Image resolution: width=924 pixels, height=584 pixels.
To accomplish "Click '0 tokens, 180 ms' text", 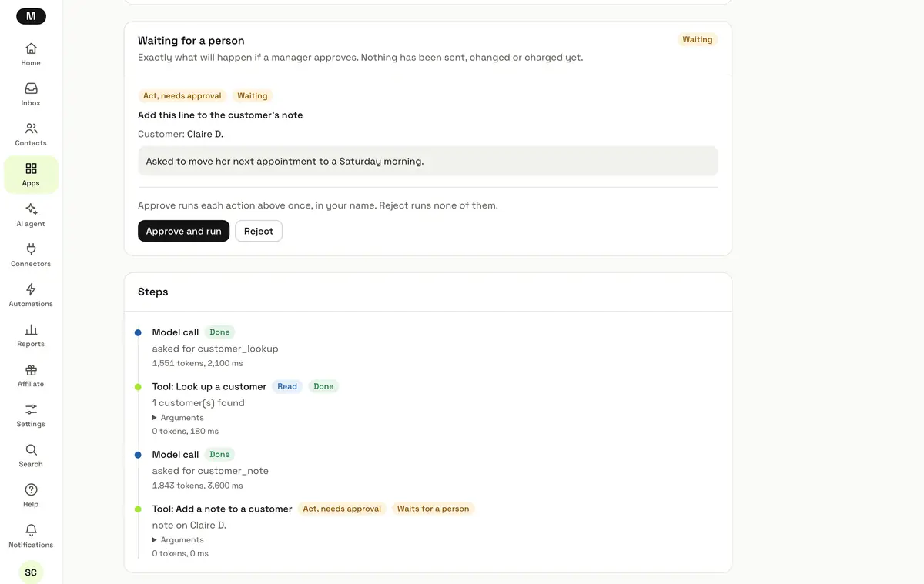I will click(x=185, y=432).
